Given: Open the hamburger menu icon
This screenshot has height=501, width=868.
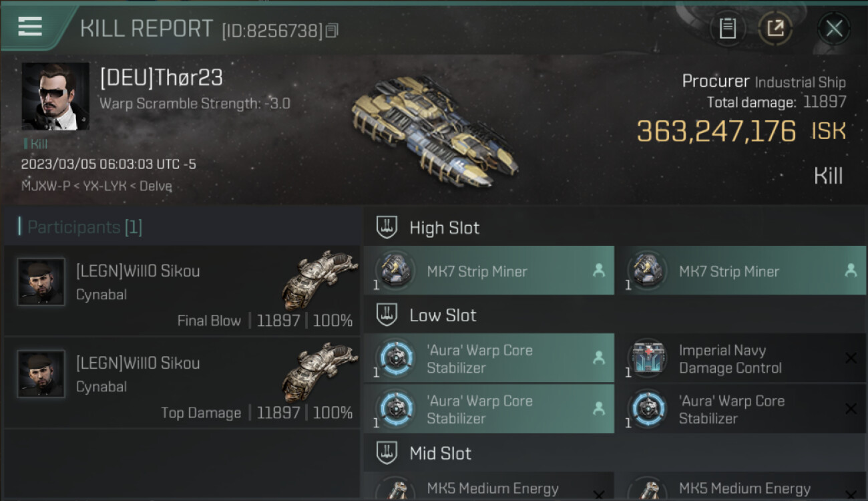Looking at the screenshot, I should (29, 27).
